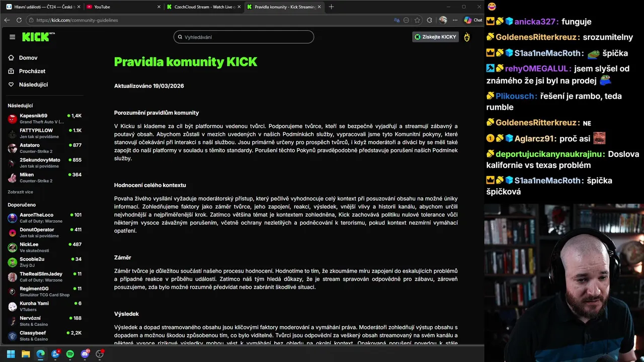Click the Edge taskbar icon
Screen dimensions: 644x362
[40, 354]
